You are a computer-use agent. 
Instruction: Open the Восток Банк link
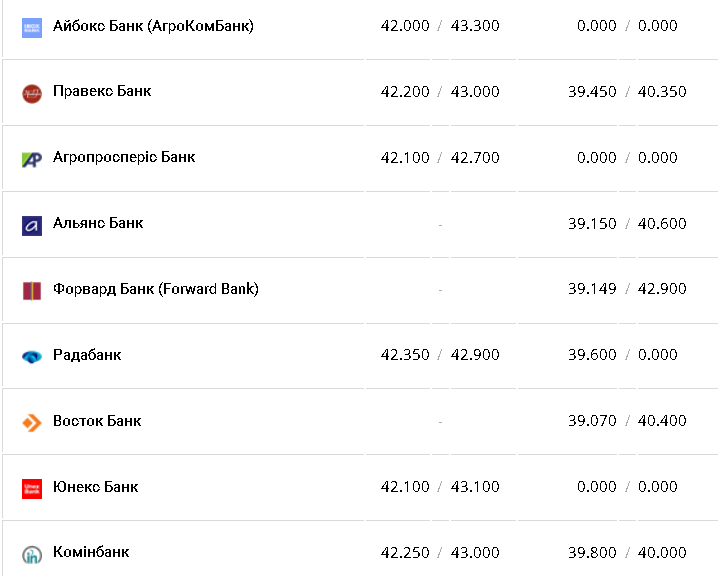[x=97, y=421]
